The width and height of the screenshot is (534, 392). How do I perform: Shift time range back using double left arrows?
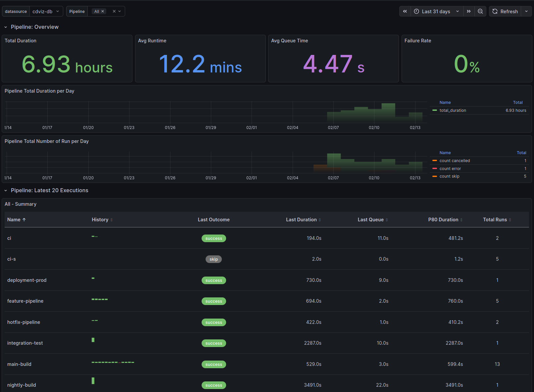[x=405, y=11]
